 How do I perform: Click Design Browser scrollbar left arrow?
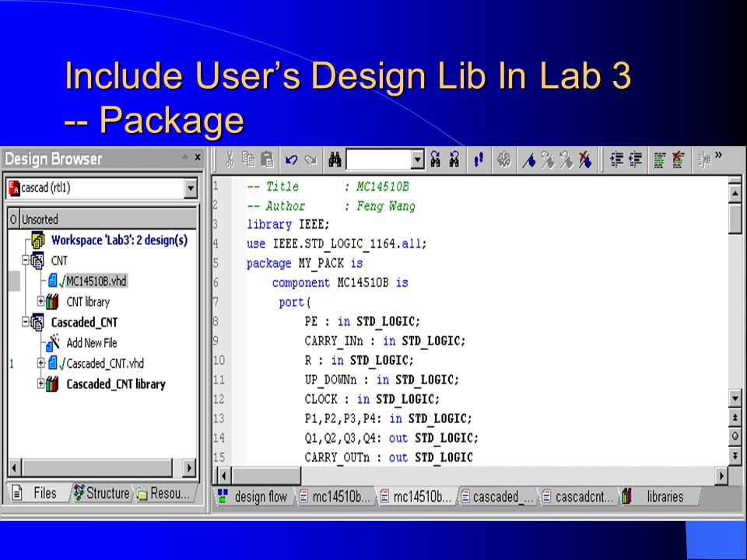(14, 467)
